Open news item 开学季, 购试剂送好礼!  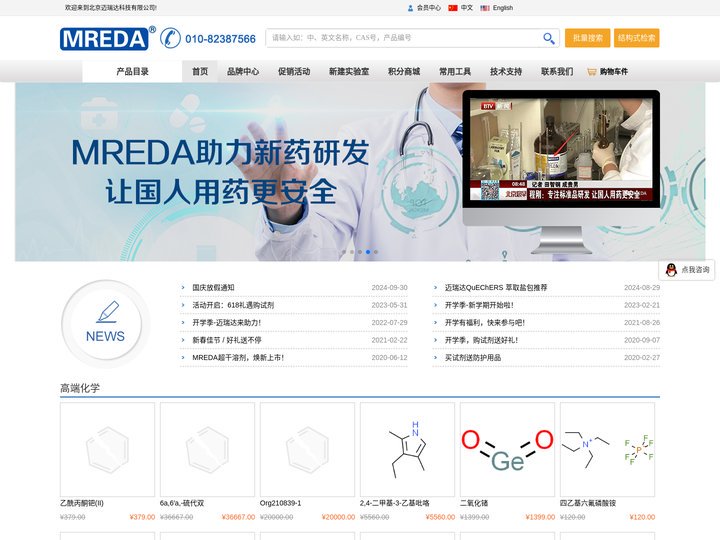coord(481,340)
